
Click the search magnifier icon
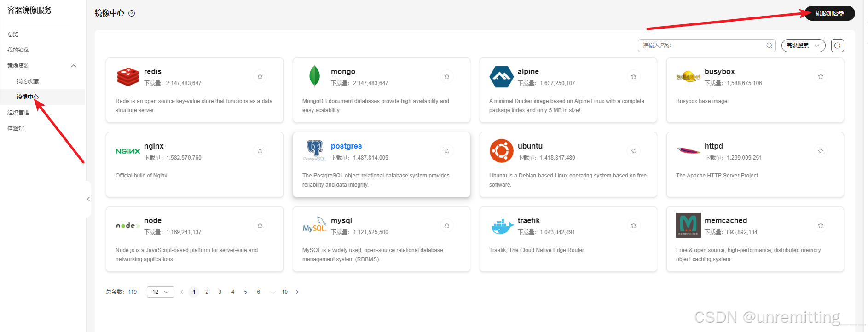769,46
